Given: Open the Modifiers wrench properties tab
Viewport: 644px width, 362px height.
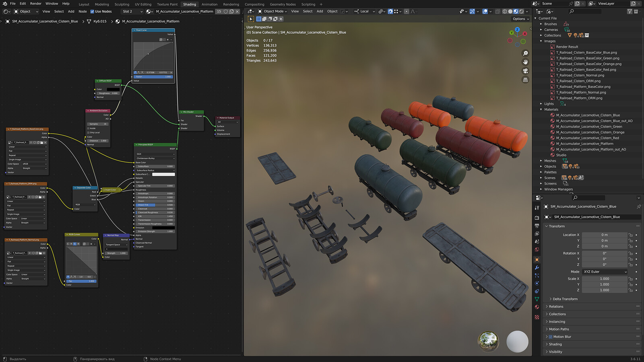Looking at the screenshot, I should [537, 267].
